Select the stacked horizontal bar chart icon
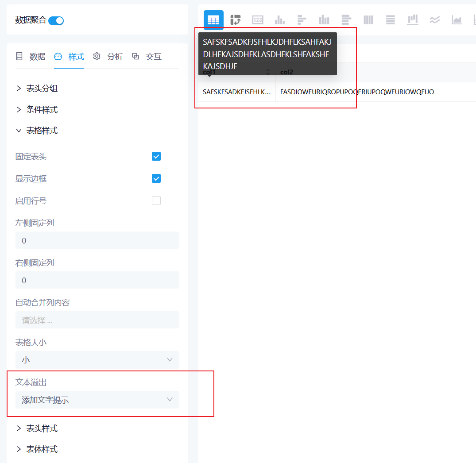This screenshot has width=476, height=463. tap(346, 19)
